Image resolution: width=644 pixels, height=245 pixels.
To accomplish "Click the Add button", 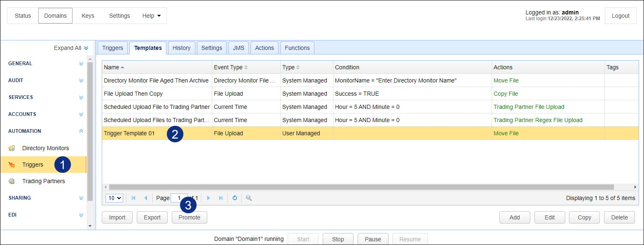I will [515, 217].
